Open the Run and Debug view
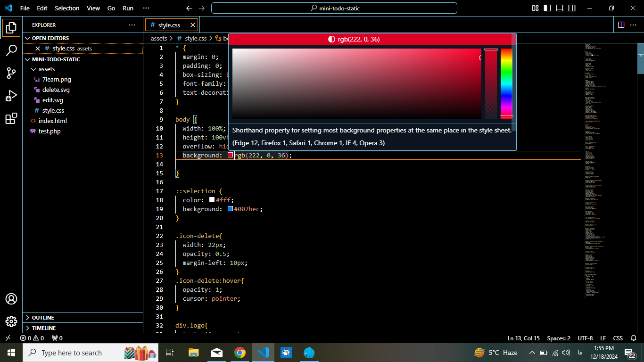The width and height of the screenshot is (644, 362). [x=11, y=96]
